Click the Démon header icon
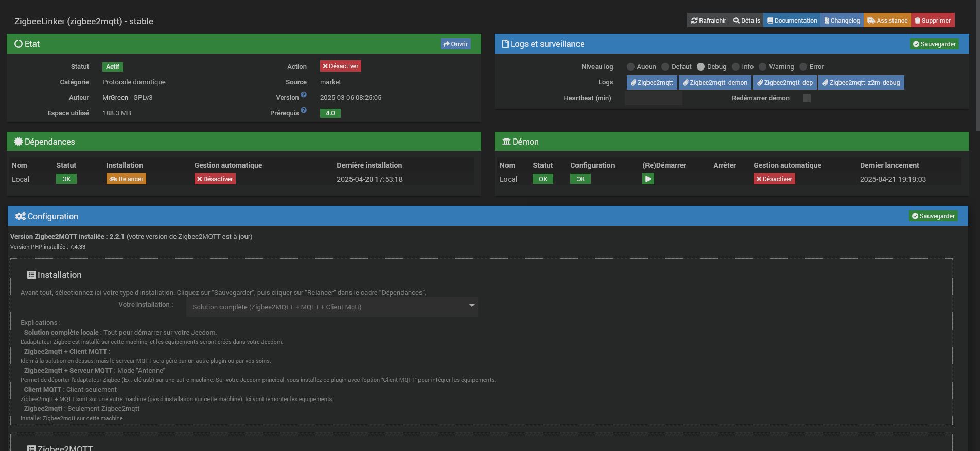 point(506,142)
